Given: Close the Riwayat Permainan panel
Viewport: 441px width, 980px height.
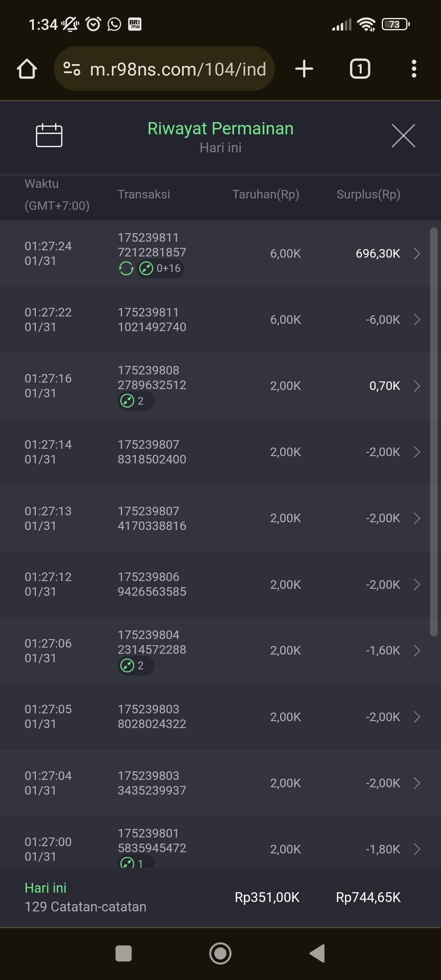Looking at the screenshot, I should point(403,136).
